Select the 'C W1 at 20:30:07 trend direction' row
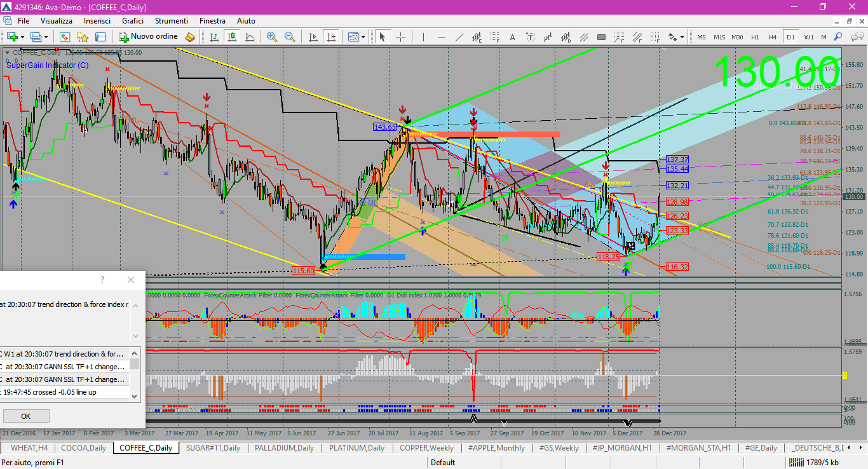The height and width of the screenshot is (469, 868). 64,354
